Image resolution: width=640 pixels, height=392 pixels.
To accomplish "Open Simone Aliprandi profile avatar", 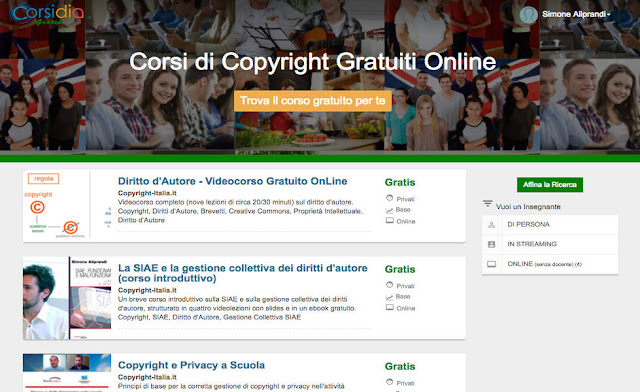I will 529,15.
